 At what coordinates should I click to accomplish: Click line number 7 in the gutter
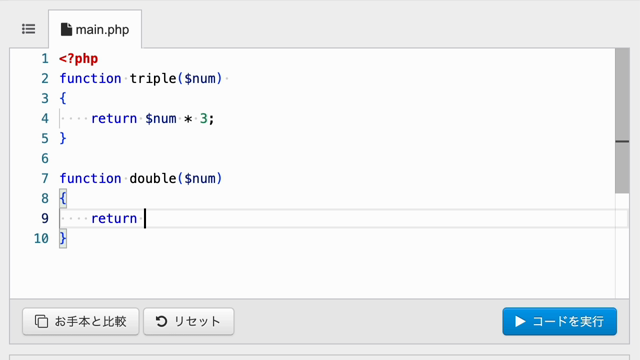[44, 179]
